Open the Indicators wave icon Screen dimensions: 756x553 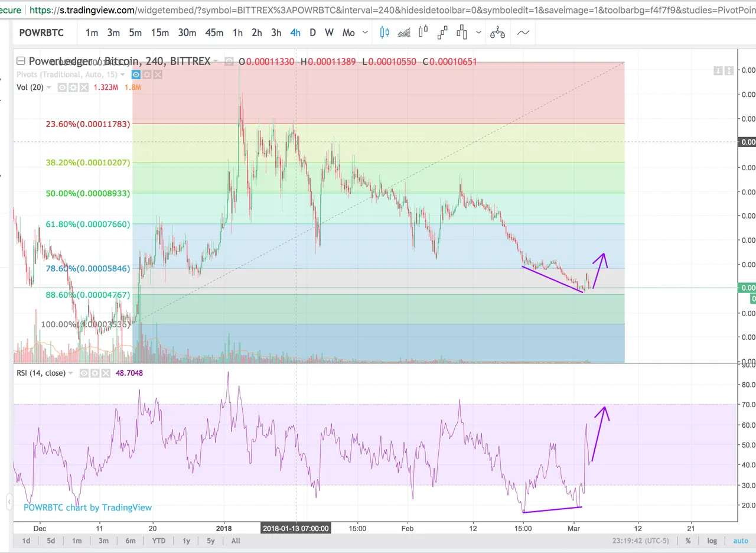point(523,32)
